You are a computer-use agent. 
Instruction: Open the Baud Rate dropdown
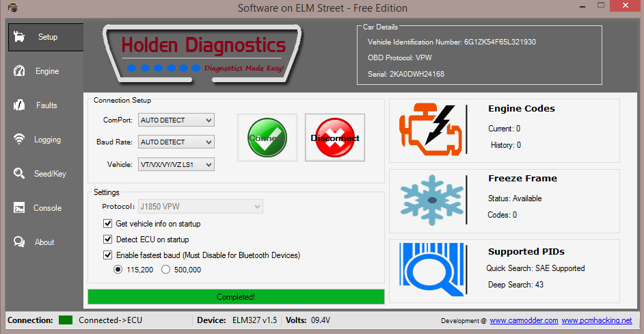tap(176, 142)
